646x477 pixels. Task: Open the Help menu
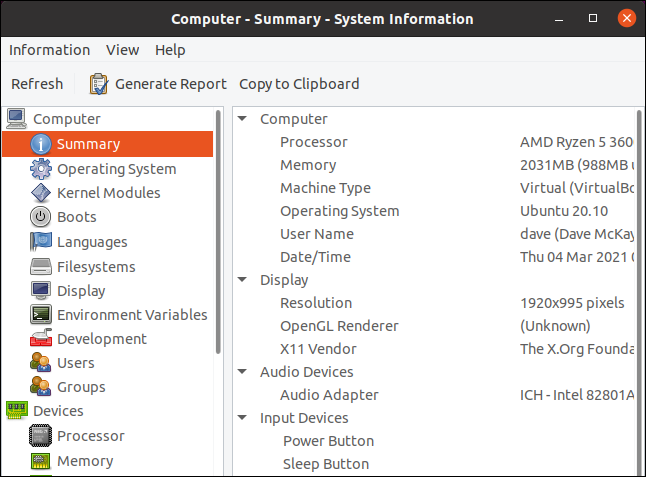[x=170, y=50]
